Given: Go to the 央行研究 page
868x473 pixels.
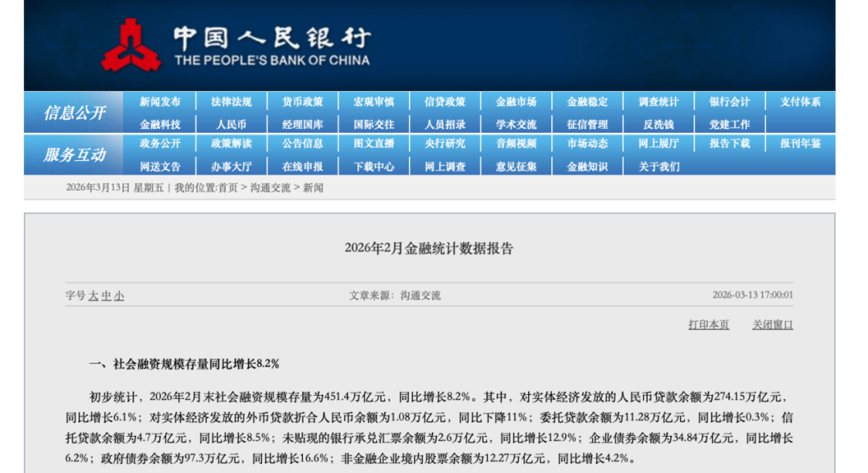Looking at the screenshot, I should (x=444, y=144).
